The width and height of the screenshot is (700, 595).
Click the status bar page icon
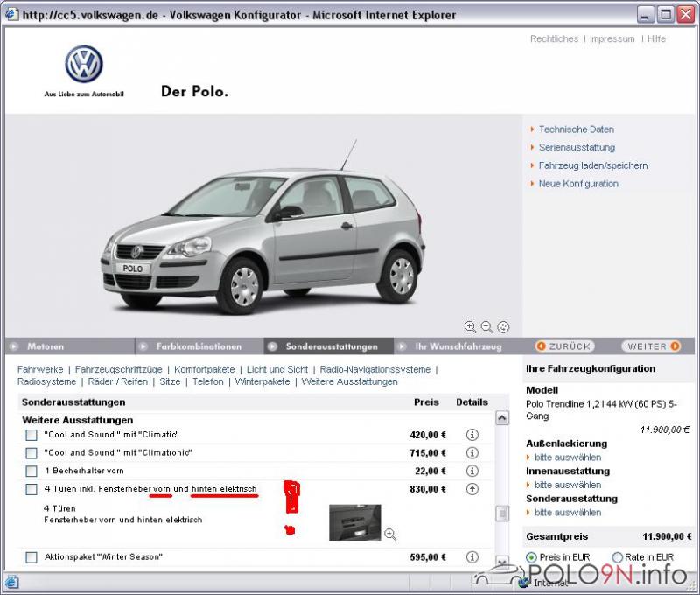(x=11, y=582)
